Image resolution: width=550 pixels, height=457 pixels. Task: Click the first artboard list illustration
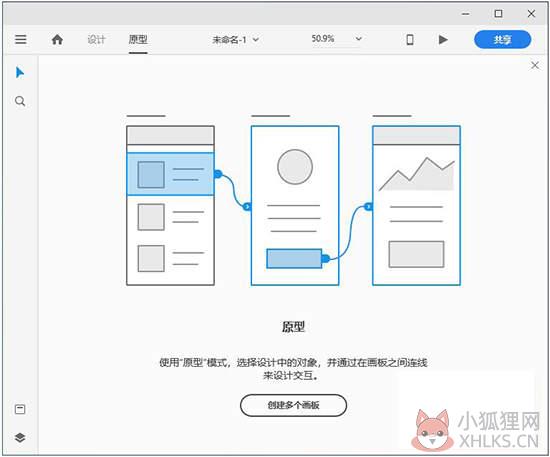click(x=170, y=205)
